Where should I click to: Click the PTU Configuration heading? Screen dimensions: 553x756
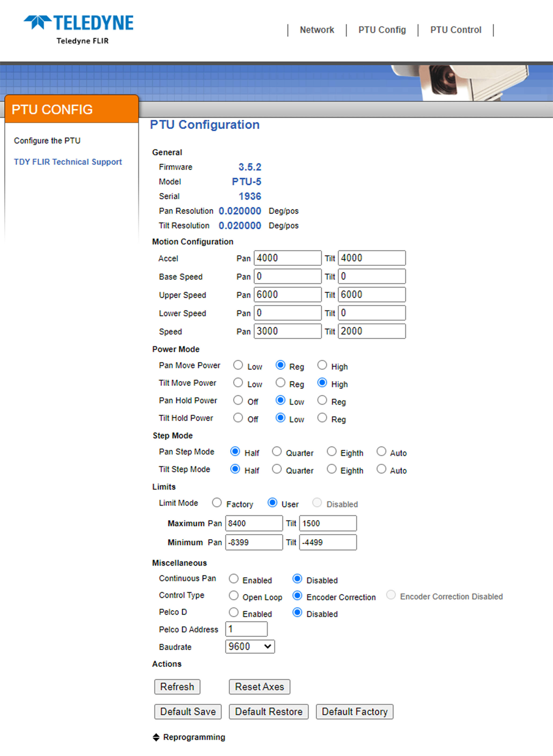(x=205, y=125)
